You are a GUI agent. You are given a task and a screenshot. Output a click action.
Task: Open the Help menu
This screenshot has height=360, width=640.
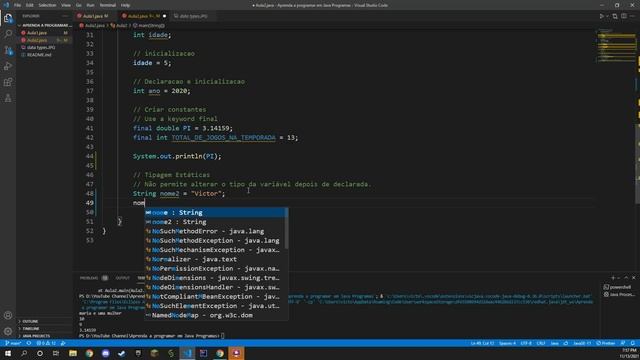(x=125, y=5)
